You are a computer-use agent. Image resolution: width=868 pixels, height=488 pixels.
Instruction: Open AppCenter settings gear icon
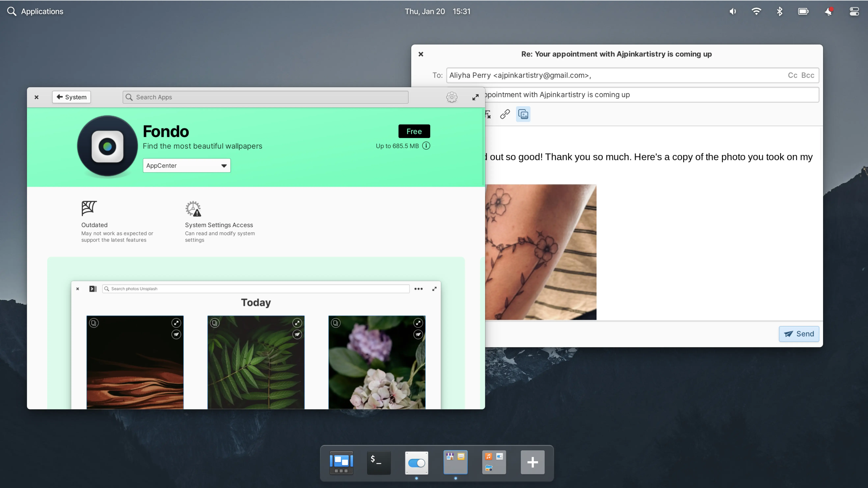(451, 97)
